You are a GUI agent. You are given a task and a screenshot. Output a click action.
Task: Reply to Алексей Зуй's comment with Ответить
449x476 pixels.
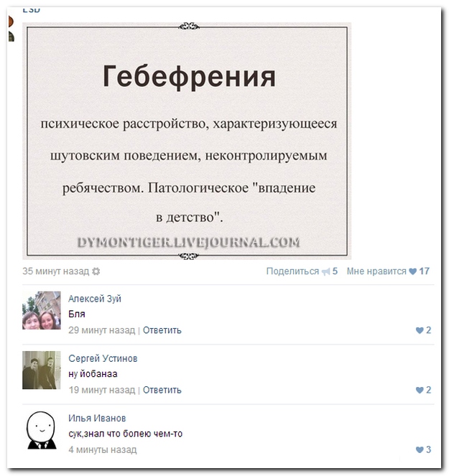162,330
